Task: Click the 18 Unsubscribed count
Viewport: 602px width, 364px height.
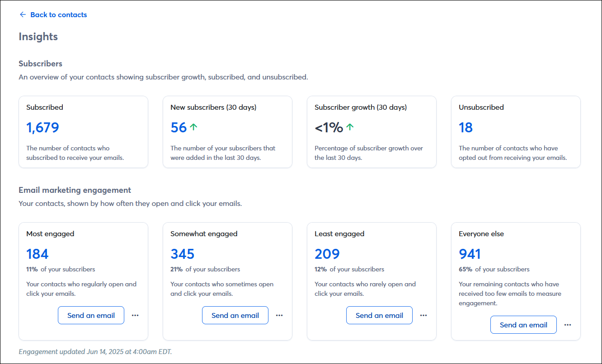Action: [466, 127]
